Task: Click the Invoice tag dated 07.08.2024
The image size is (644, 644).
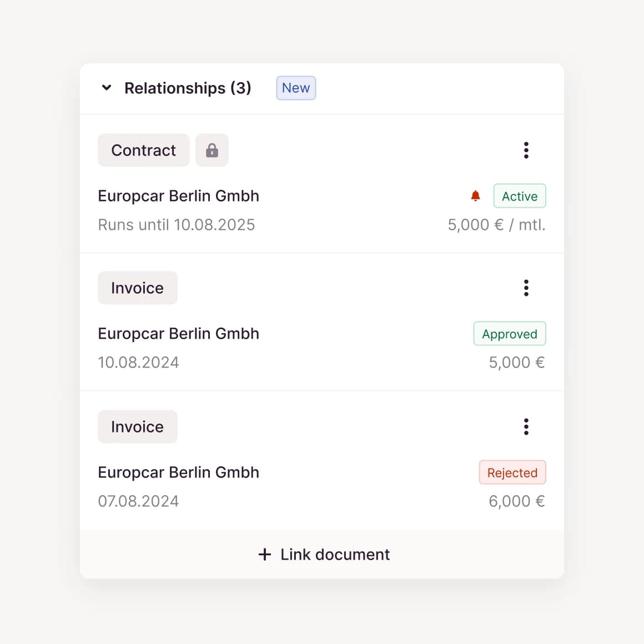Action: click(137, 427)
